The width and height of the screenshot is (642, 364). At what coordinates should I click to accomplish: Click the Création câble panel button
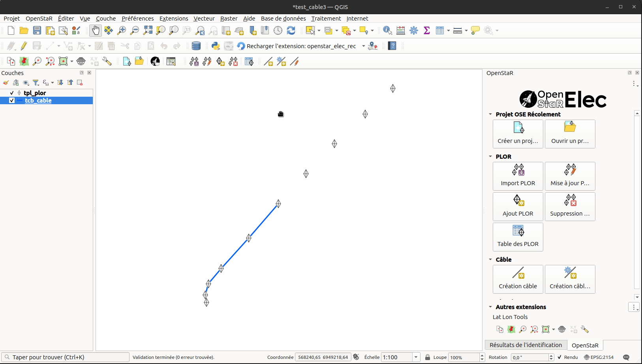(518, 279)
